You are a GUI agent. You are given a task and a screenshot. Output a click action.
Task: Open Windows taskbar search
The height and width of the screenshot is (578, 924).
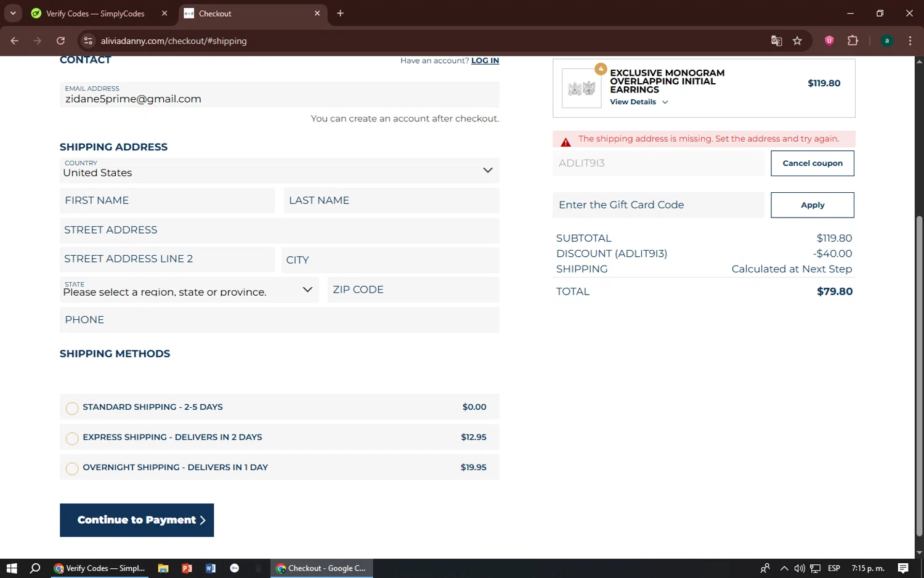pos(35,568)
